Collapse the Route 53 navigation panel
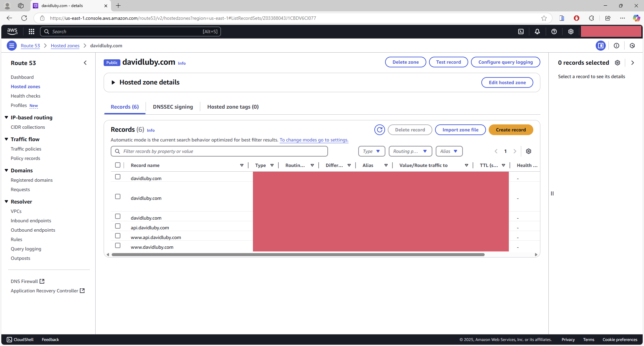This screenshot has height=346, width=644. pyautogui.click(x=85, y=63)
